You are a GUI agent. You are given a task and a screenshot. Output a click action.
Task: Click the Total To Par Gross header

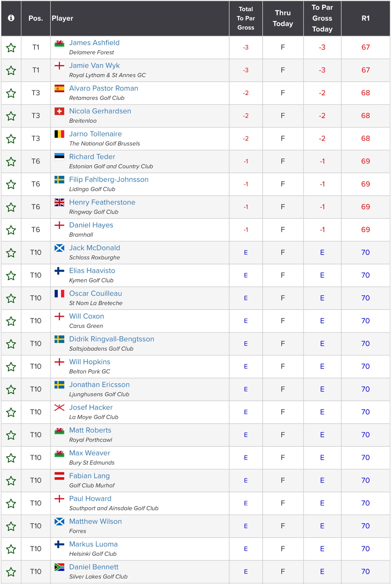click(246, 18)
